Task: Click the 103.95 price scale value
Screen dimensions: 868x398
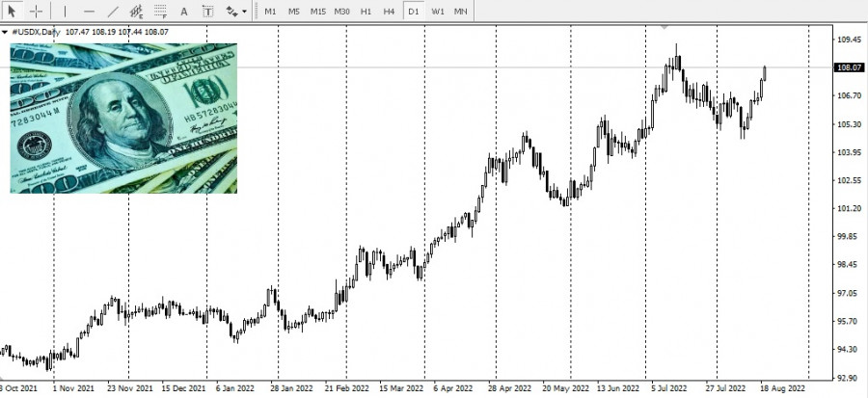Action: point(849,152)
